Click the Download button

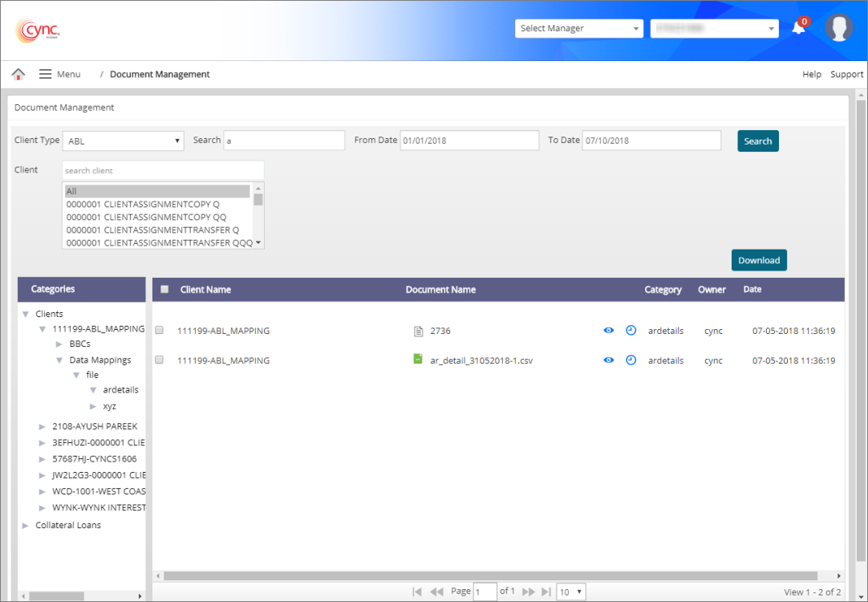click(758, 260)
